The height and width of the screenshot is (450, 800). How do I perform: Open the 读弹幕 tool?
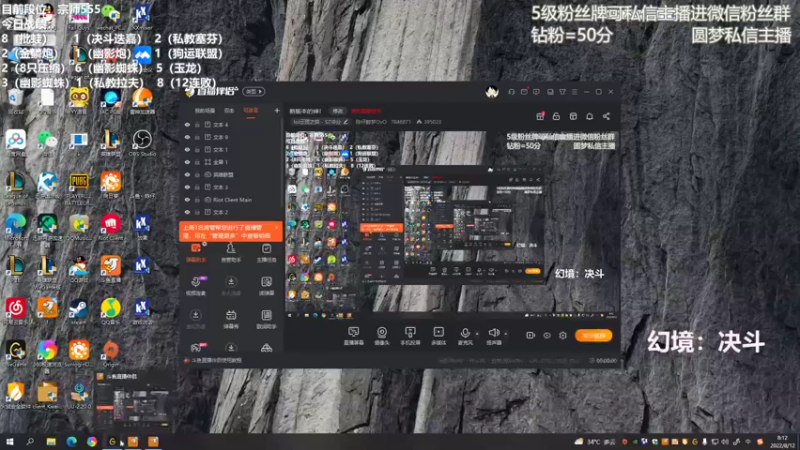click(x=266, y=286)
